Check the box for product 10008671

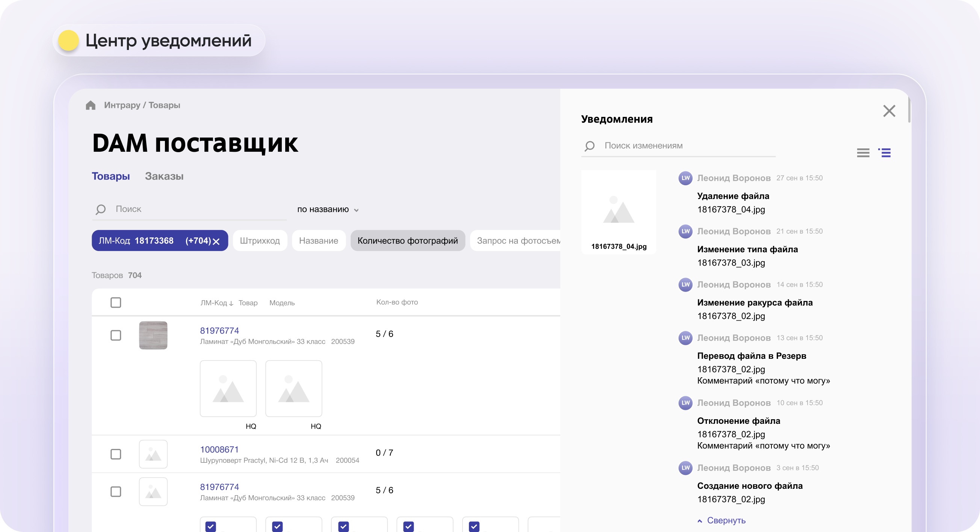point(116,454)
